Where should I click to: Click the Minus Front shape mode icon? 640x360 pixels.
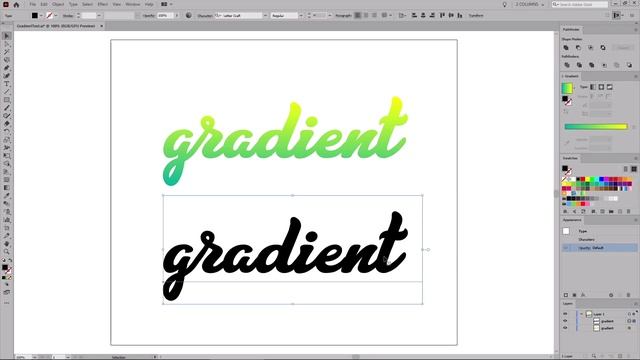578,48
